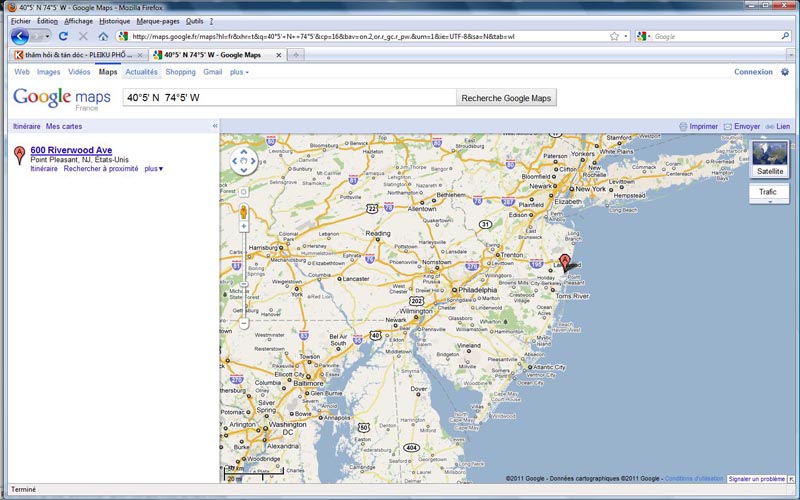Pan the map down with the arrow

point(244,170)
